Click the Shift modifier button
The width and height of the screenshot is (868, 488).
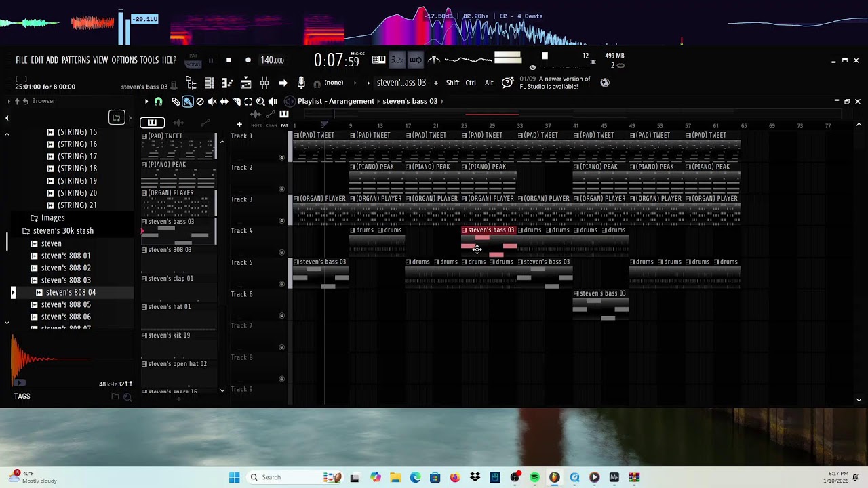click(x=452, y=83)
